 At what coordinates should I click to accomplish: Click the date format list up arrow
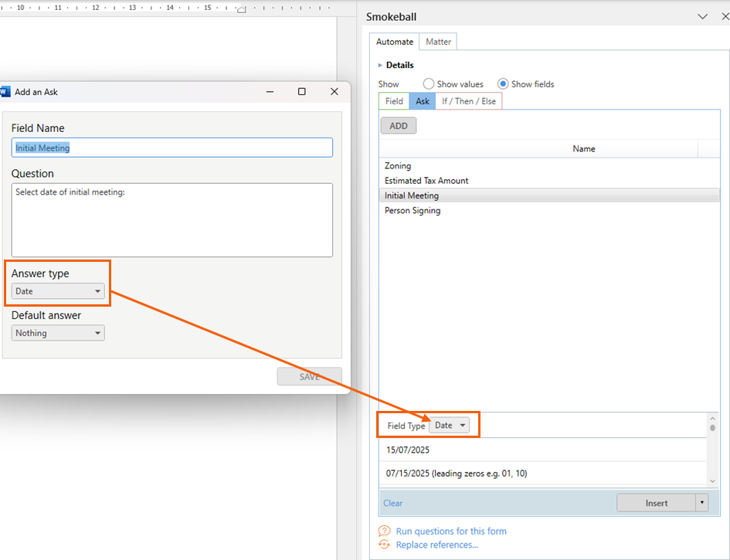[712, 418]
